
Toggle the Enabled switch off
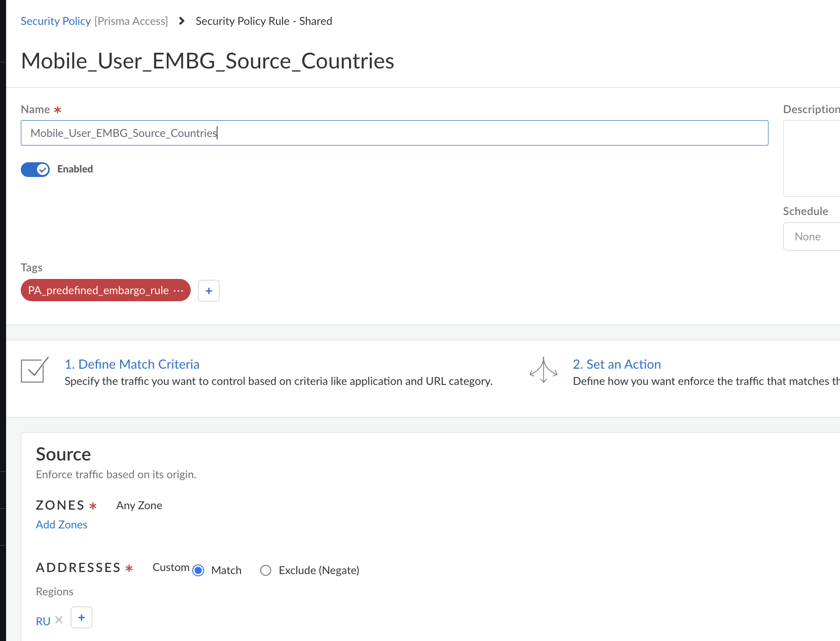coord(34,169)
